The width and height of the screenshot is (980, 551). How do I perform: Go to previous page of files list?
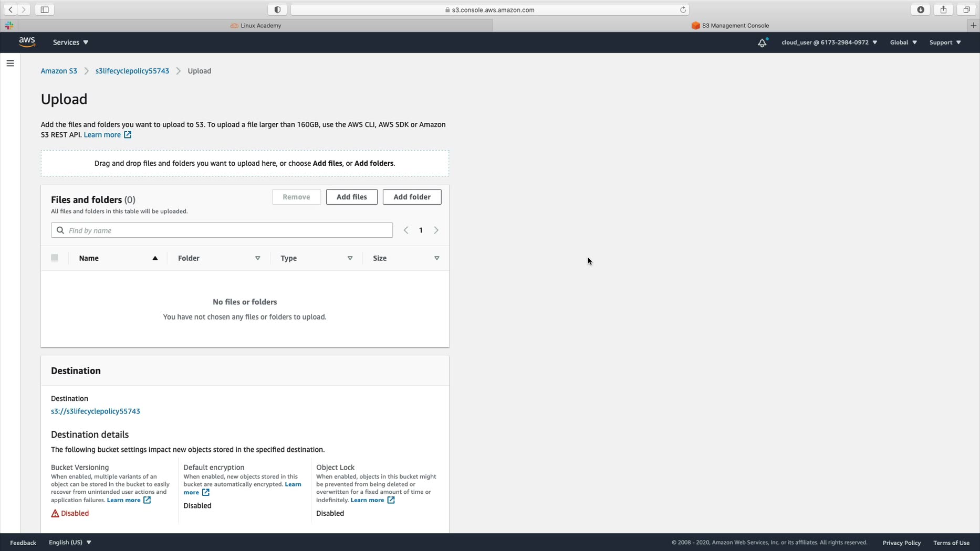(x=406, y=230)
